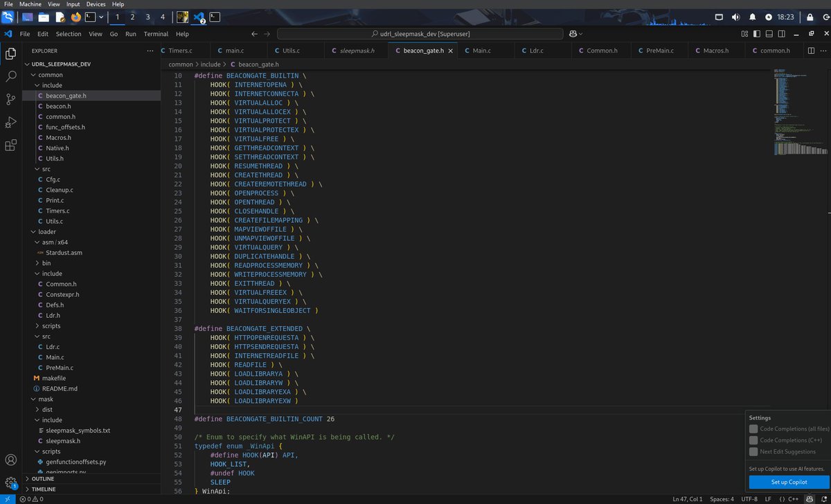Open the Accounts menu icon
Viewport: 831px width, 504px height.
(x=11, y=460)
